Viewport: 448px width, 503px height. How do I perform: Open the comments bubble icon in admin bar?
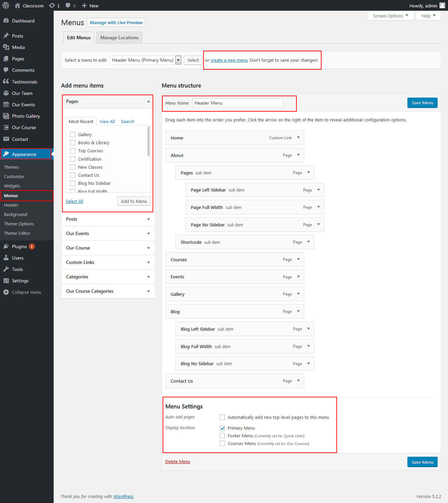pos(68,6)
